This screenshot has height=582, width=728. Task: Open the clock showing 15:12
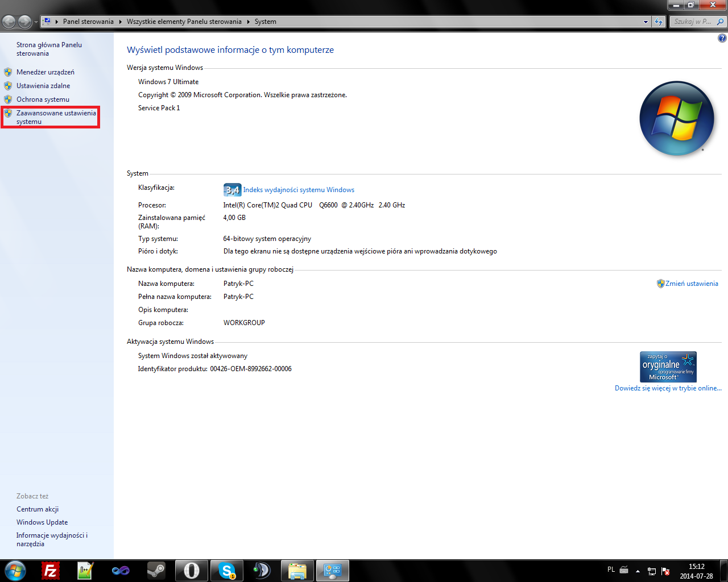click(697, 571)
